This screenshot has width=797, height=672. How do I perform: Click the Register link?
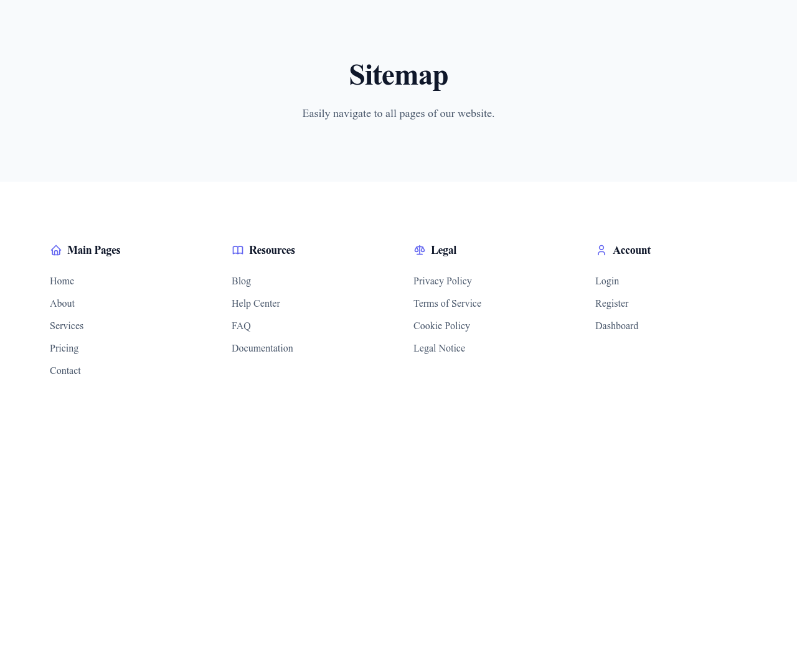point(611,304)
